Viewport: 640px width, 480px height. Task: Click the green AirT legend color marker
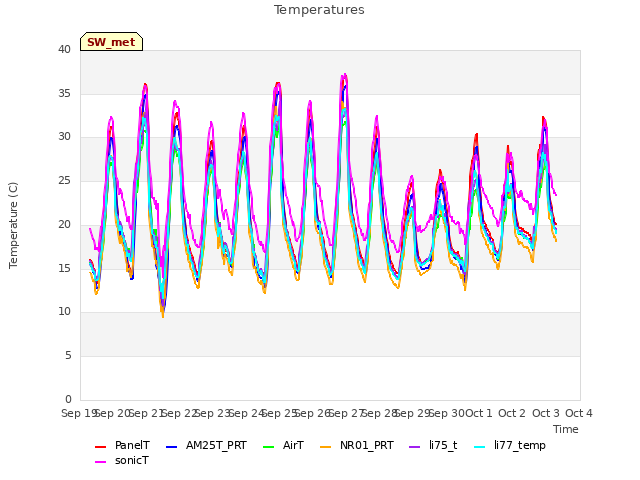click(269, 447)
